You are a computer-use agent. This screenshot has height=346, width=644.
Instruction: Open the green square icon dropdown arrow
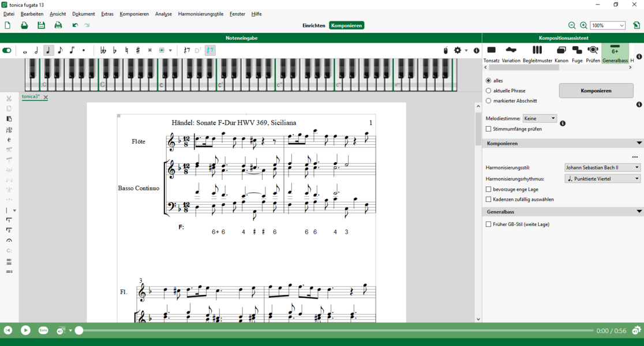[170, 51]
